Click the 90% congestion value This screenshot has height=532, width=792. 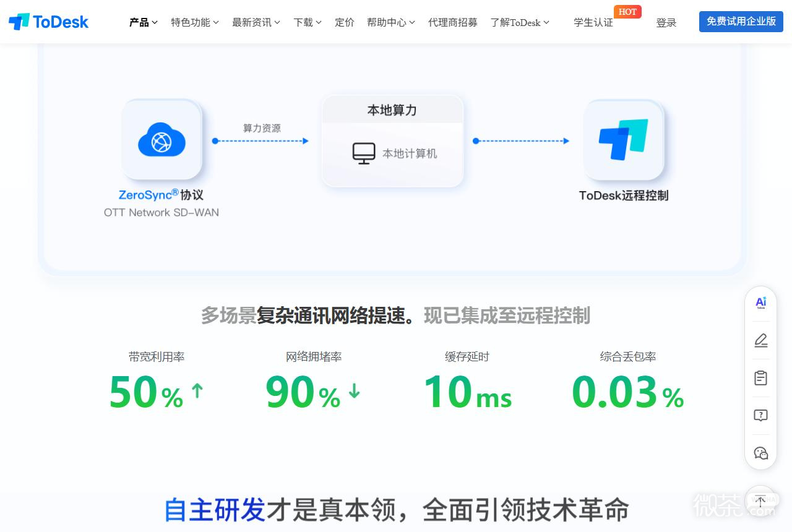[303, 392]
